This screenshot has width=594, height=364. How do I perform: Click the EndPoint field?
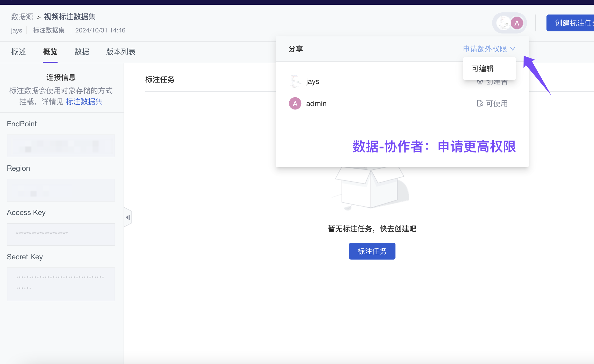pos(61,146)
